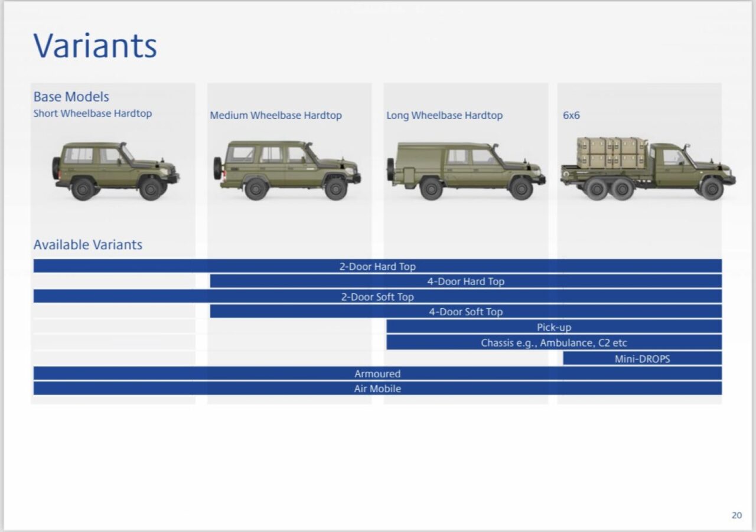Screen dimensions: 756x532
Task: Click the page number 20
Action: pyautogui.click(x=737, y=515)
